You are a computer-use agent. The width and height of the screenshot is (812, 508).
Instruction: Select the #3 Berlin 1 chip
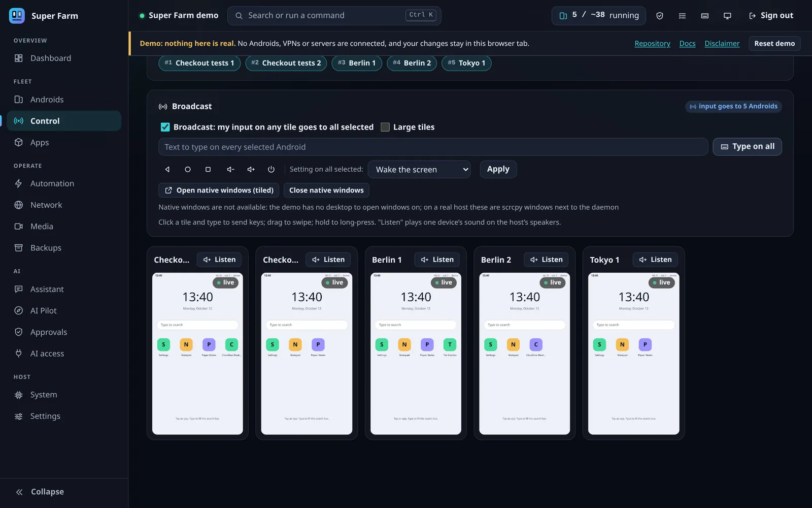[357, 63]
